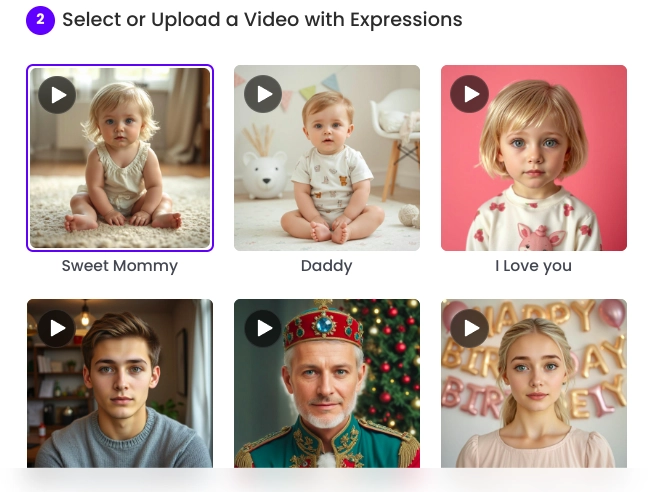This screenshot has width=653, height=492.
Task: Click the step 2 number badge
Action: tap(40, 20)
